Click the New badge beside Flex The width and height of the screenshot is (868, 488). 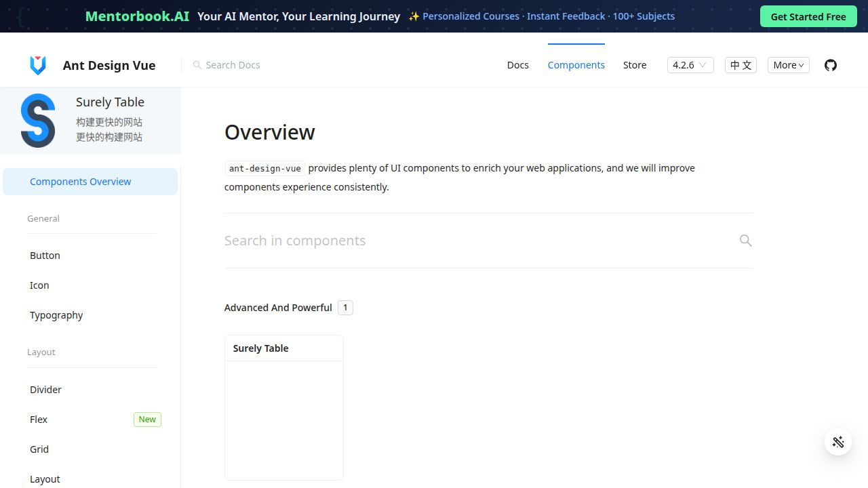(147, 420)
